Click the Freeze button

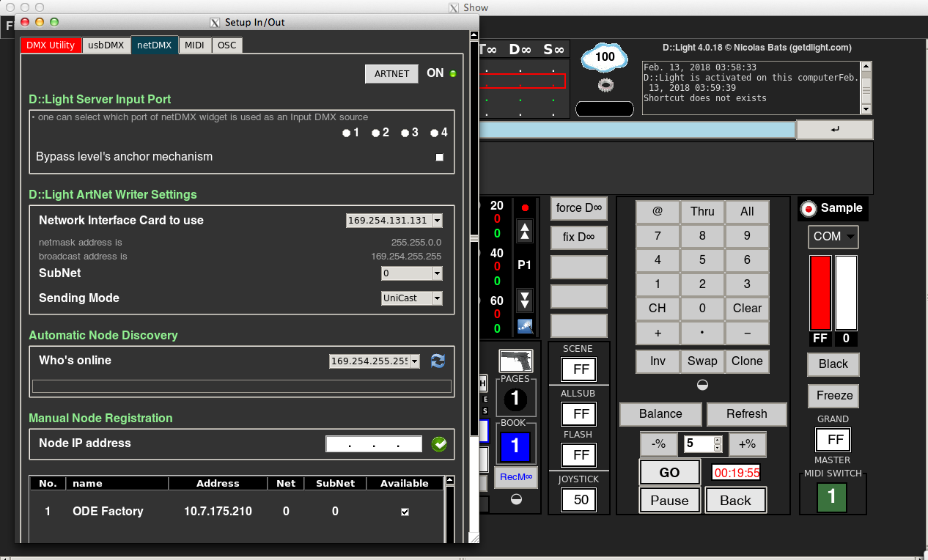click(834, 396)
